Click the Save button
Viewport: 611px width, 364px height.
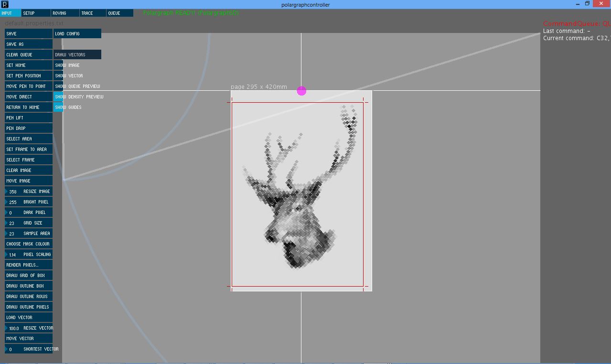[x=29, y=33]
